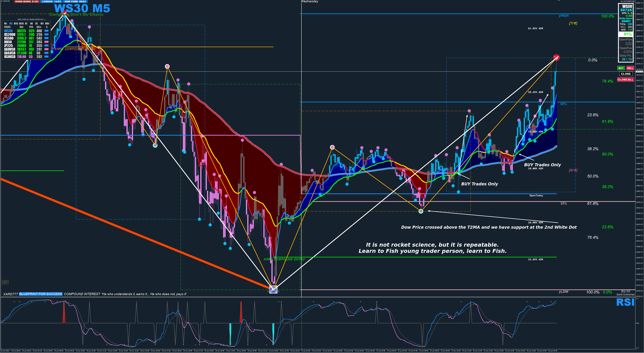The height and width of the screenshot is (353, 644).
Task: Click the blue X marker at chart low
Action: [x=273, y=290]
